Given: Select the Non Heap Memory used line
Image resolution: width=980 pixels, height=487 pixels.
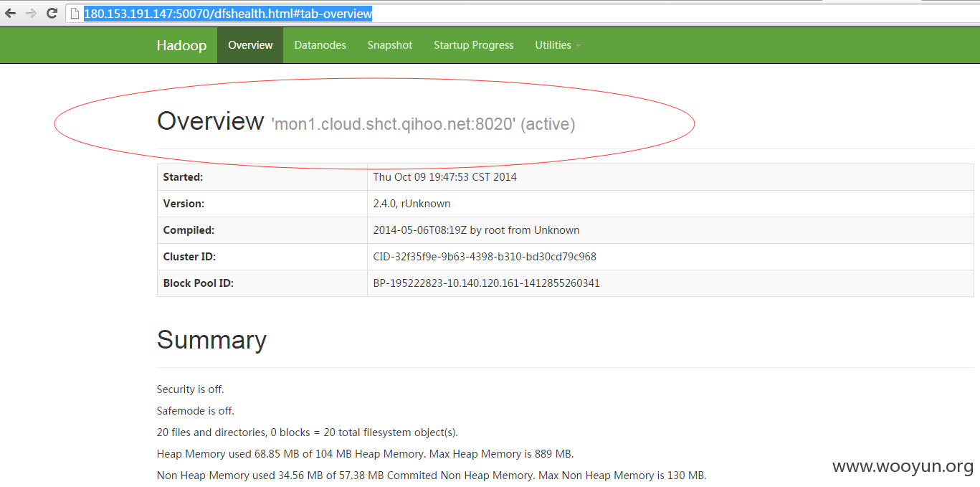Looking at the screenshot, I should click(432, 476).
